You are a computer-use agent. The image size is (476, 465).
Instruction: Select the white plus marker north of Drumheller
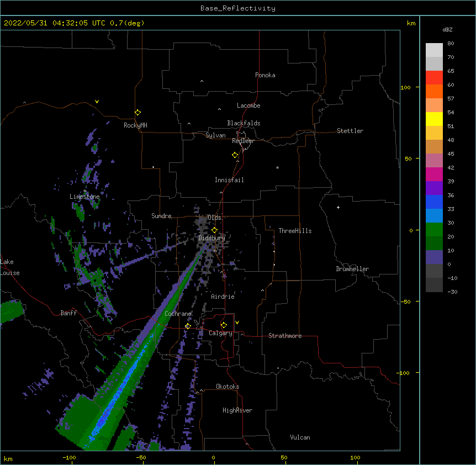pos(338,207)
